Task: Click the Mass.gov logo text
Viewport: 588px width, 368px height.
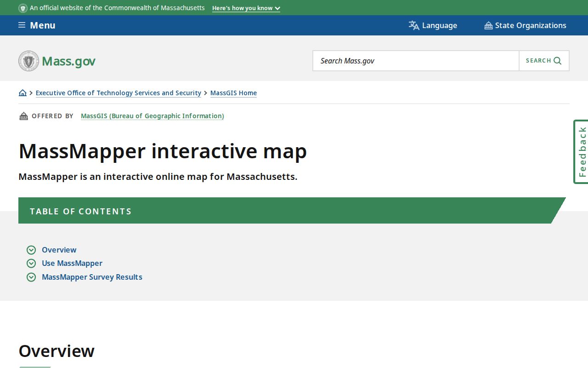Action: click(x=69, y=61)
